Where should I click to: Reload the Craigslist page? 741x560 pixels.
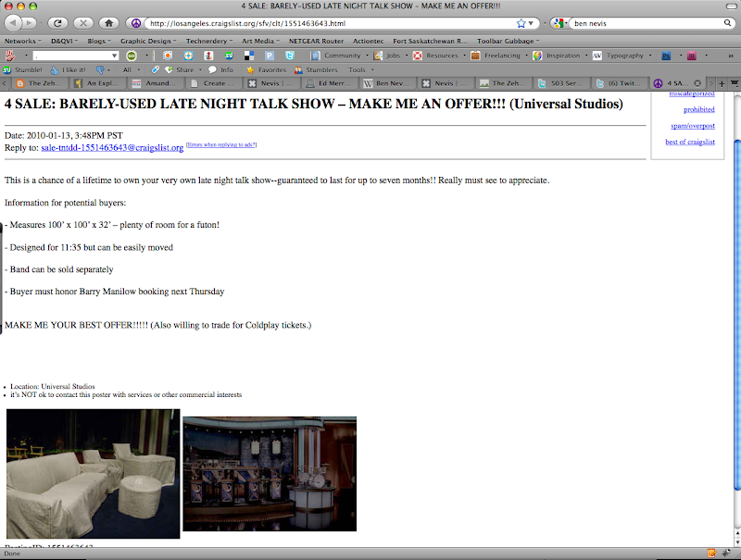point(57,22)
